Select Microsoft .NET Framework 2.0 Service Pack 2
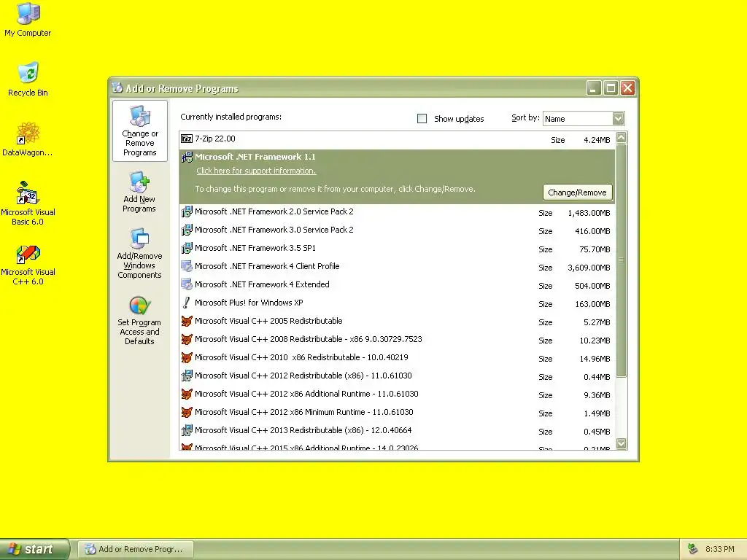Viewport: 747px width, 560px height. click(397, 212)
